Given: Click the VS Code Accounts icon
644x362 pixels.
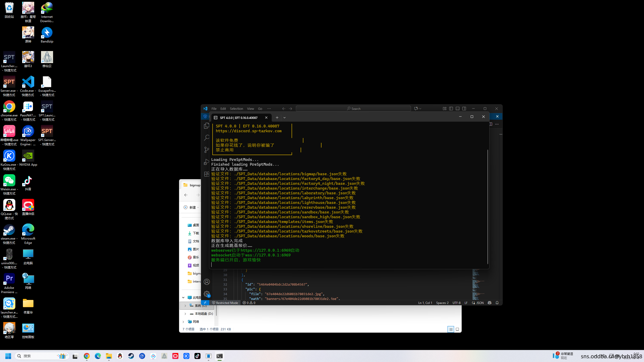Looking at the screenshot, I should pyautogui.click(x=207, y=282).
